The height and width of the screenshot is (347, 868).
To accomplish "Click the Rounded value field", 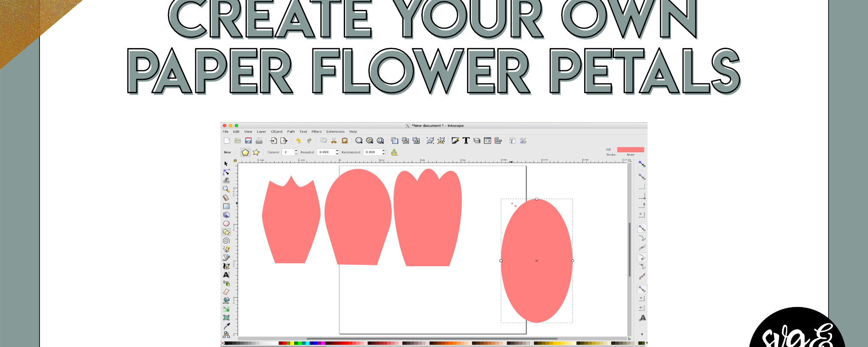I will coord(326,152).
